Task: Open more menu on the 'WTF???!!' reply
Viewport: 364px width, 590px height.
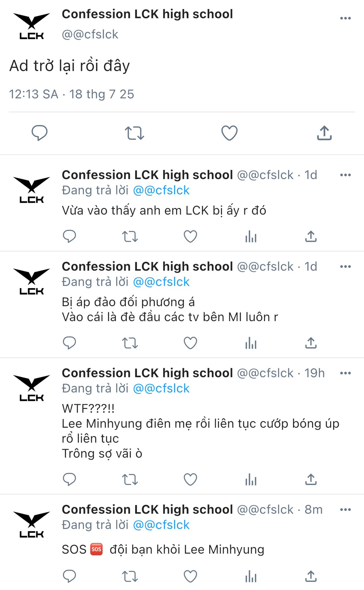Action: [x=345, y=373]
